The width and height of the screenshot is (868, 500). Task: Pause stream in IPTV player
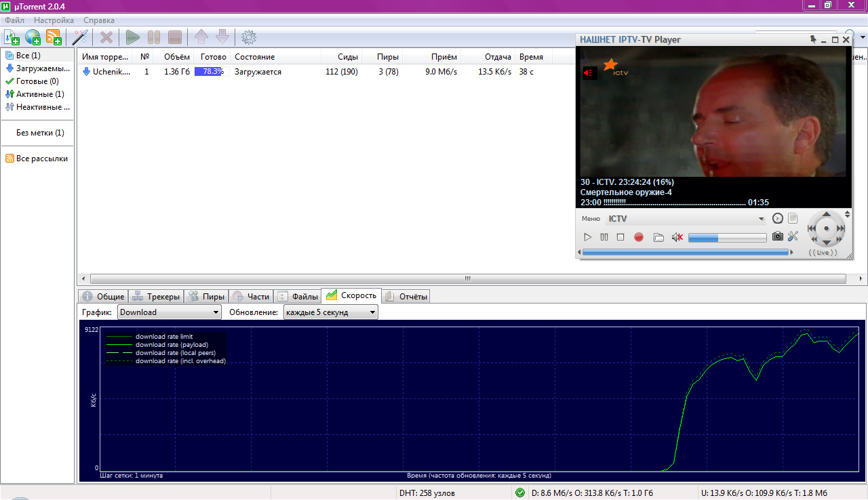(604, 237)
